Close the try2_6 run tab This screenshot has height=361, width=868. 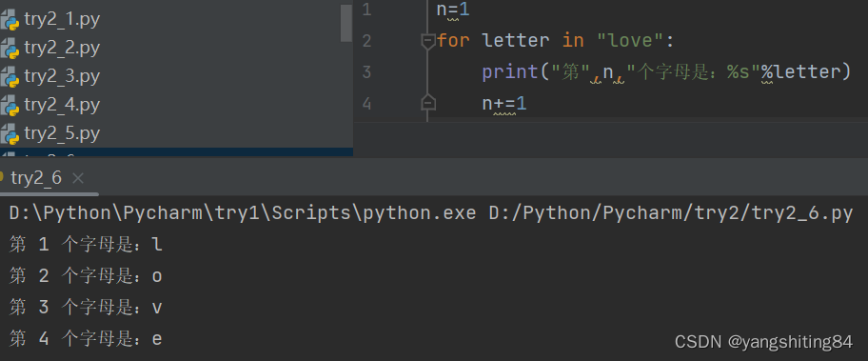[78, 178]
